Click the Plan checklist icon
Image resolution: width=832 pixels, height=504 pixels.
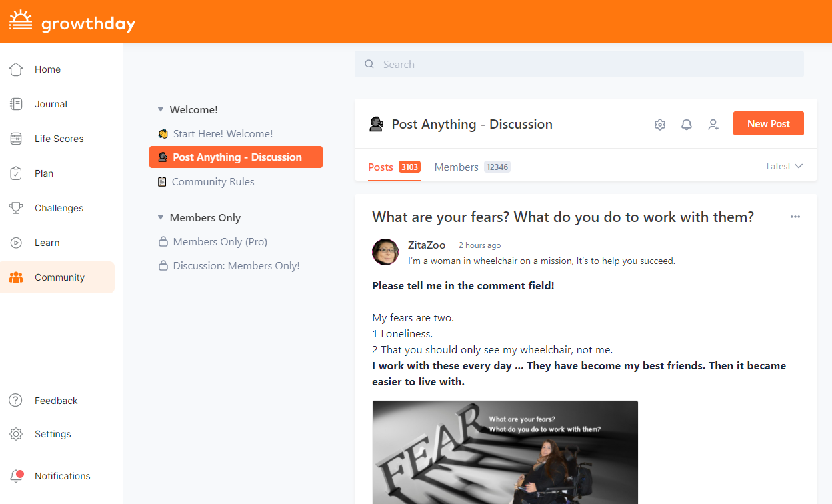tap(16, 173)
